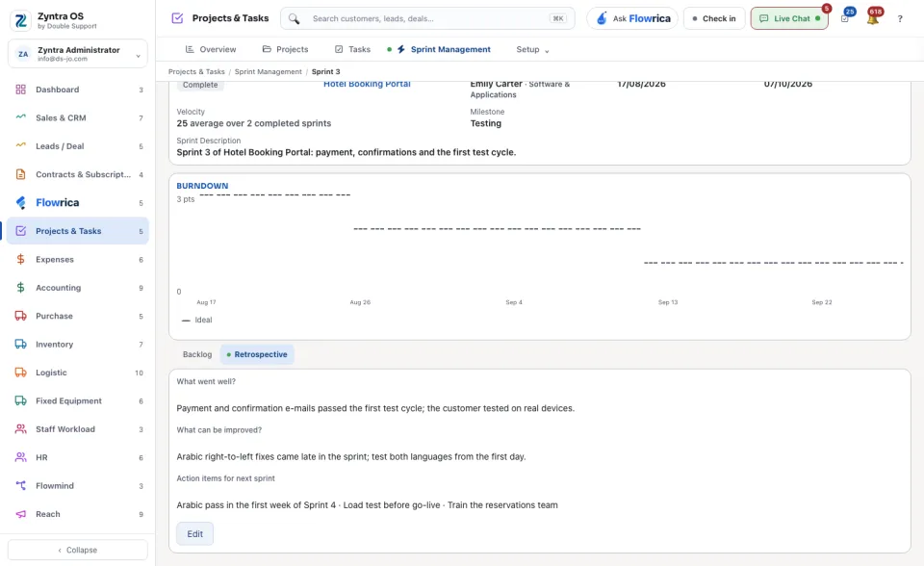Switch to the Tasks tab
The width and height of the screenshot is (924, 566).
pos(352,49)
